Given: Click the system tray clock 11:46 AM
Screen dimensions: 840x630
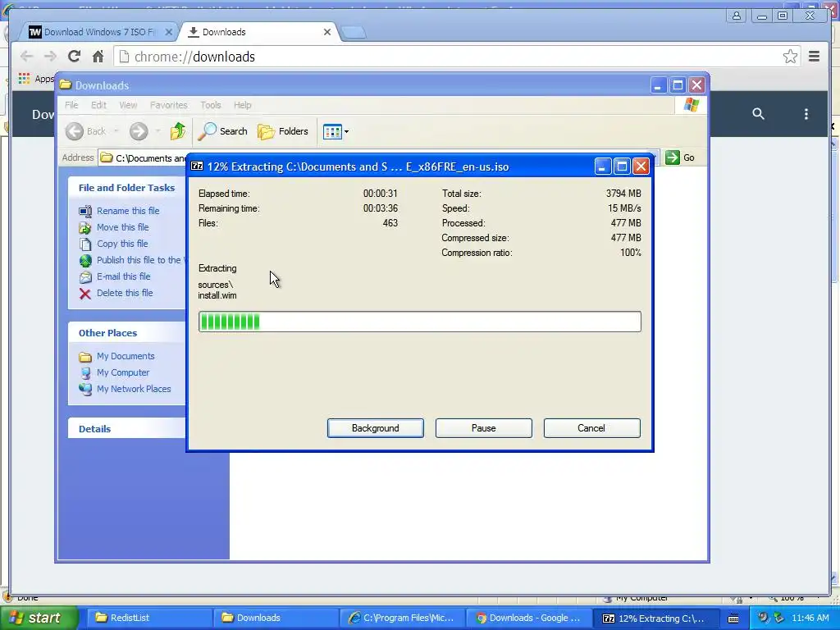Looking at the screenshot, I should point(810,618).
